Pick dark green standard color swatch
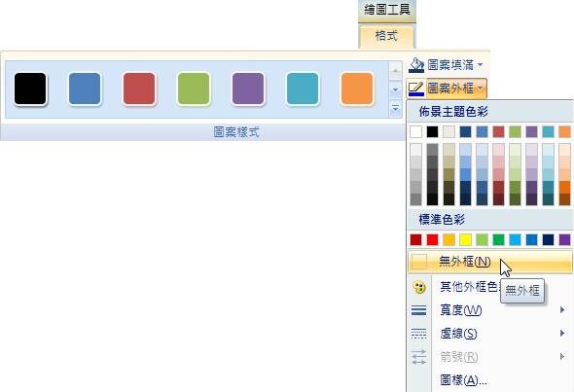Screen dimensions: 574x392 [x=498, y=239]
